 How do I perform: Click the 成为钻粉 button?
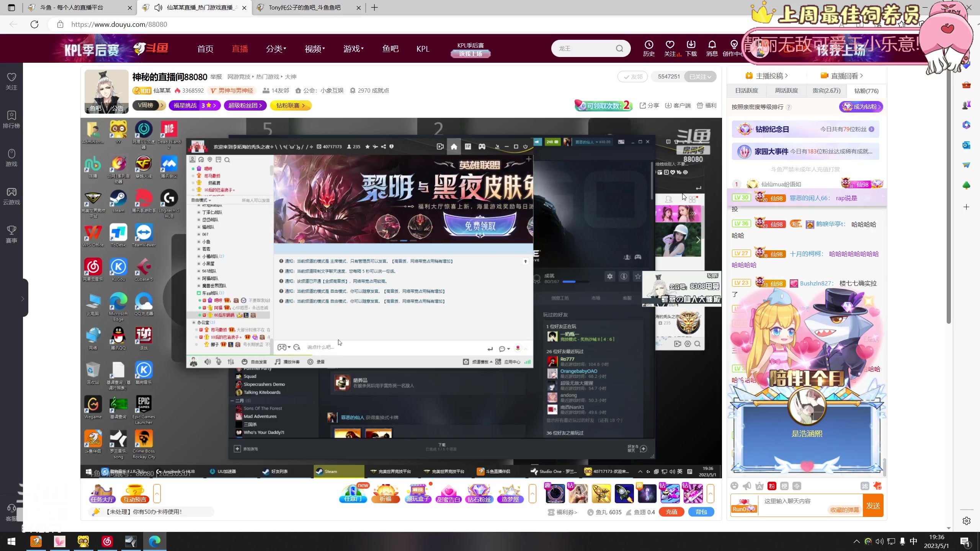pyautogui.click(x=861, y=107)
